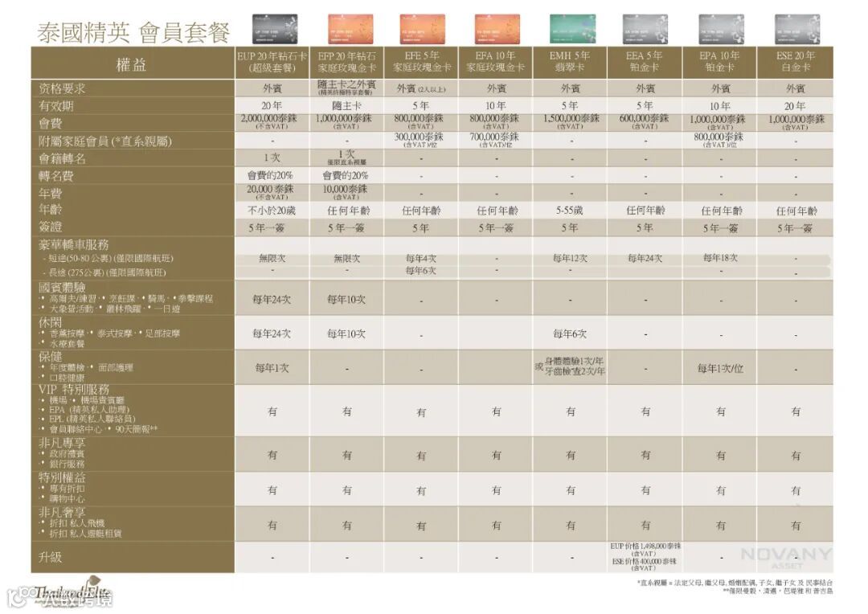Click the EPA 10年 card image

(721, 30)
